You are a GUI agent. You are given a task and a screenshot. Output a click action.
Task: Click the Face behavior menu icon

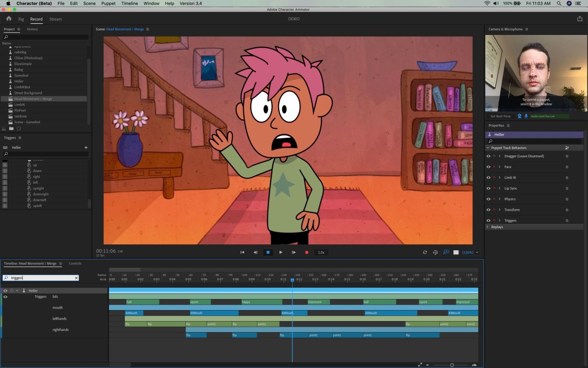coord(567,167)
